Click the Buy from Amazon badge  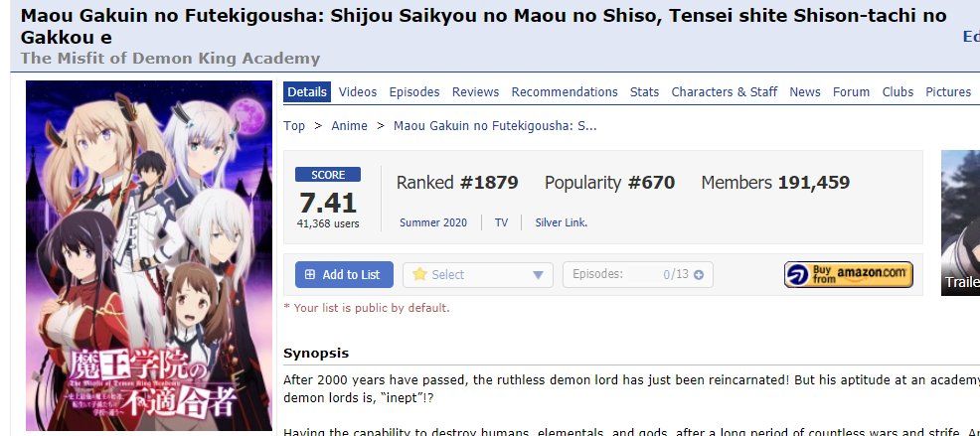click(x=848, y=275)
